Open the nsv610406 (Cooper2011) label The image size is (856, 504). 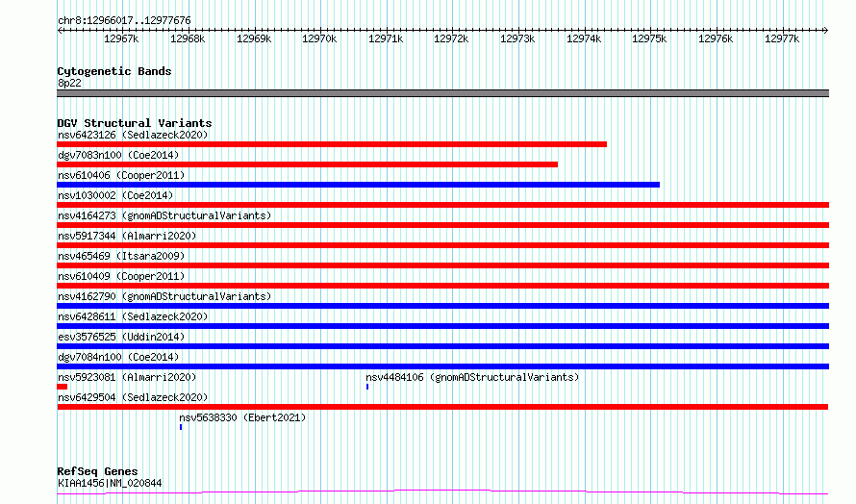(121, 175)
